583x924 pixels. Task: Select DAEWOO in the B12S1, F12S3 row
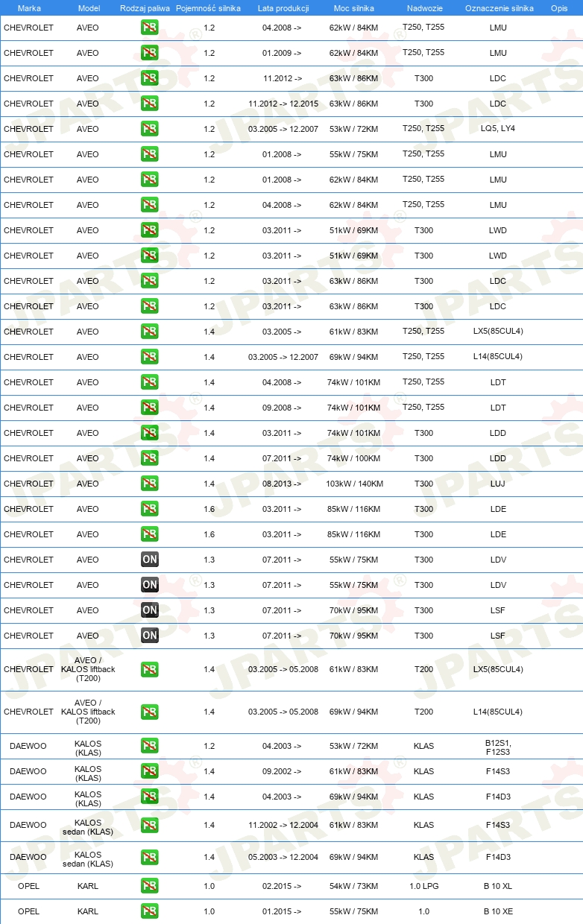tap(28, 746)
